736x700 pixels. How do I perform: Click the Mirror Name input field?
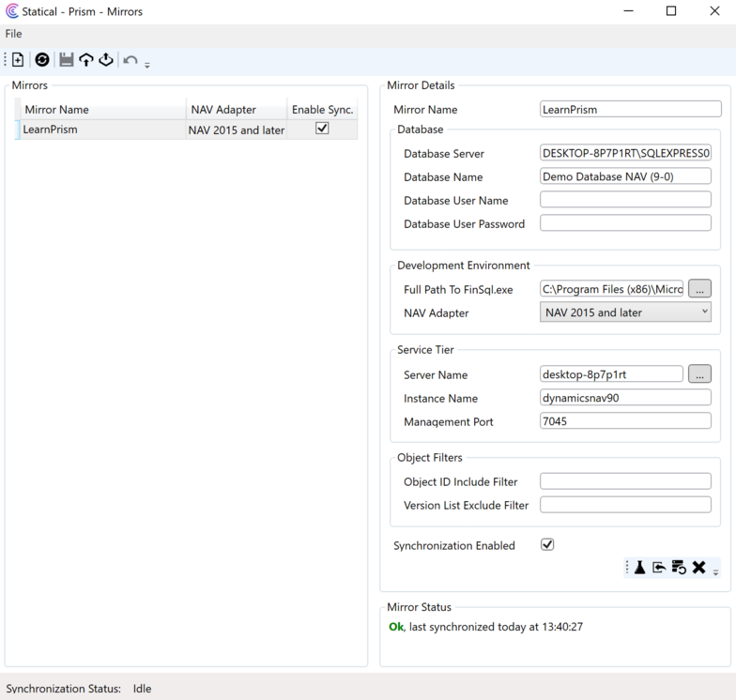[631, 109]
